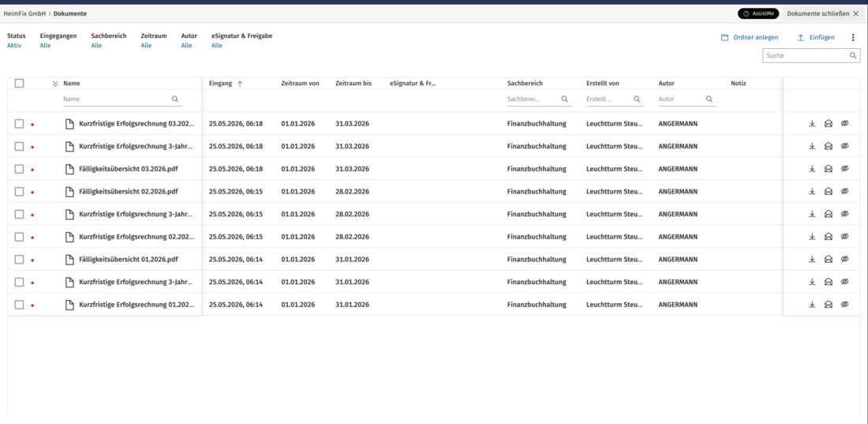Select checkbox of Fälligkeitsübersicht 03.2026.pdf
The height and width of the screenshot is (424, 868).
(20, 169)
